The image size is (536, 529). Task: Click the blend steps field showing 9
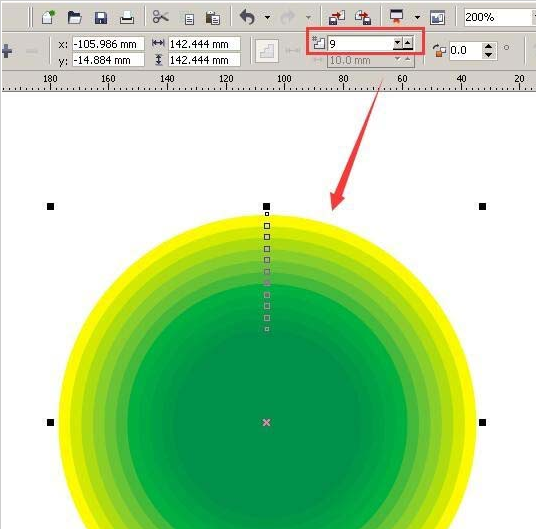tap(360, 43)
